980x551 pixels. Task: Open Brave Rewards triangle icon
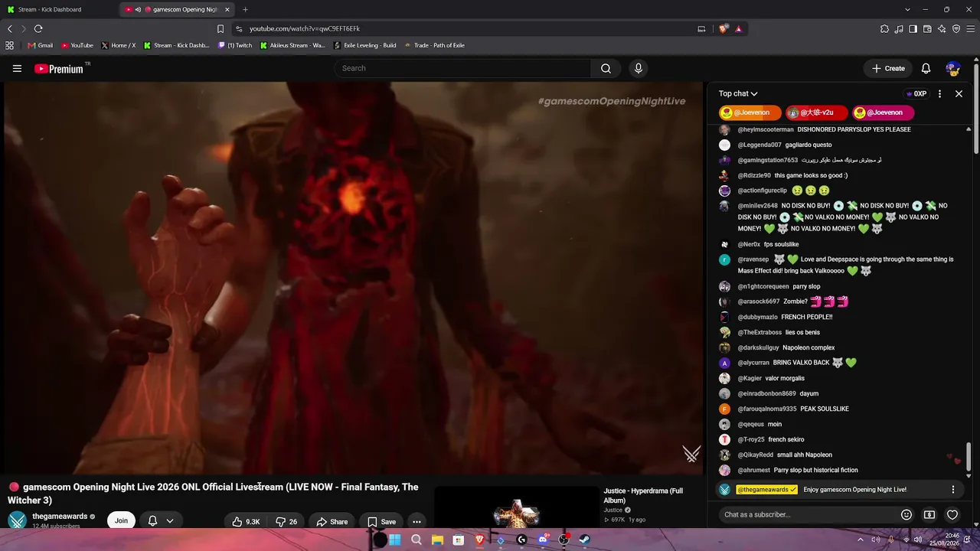pyautogui.click(x=738, y=28)
